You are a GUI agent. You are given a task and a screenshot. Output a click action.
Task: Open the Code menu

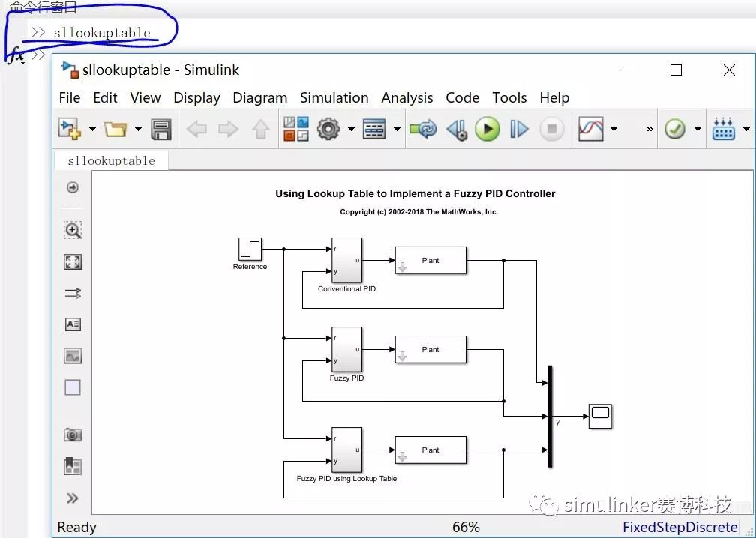[x=462, y=97]
